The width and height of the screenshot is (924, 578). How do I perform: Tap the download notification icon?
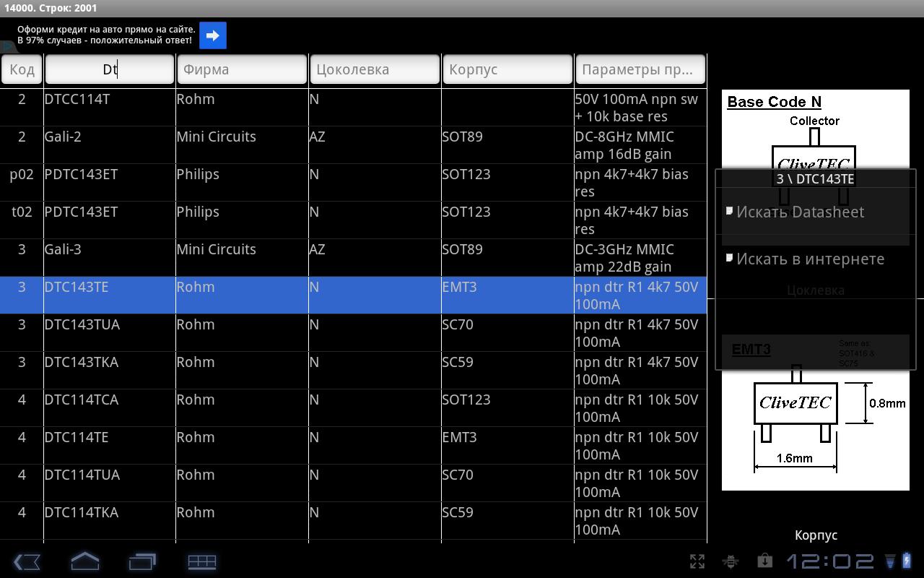[764, 561]
